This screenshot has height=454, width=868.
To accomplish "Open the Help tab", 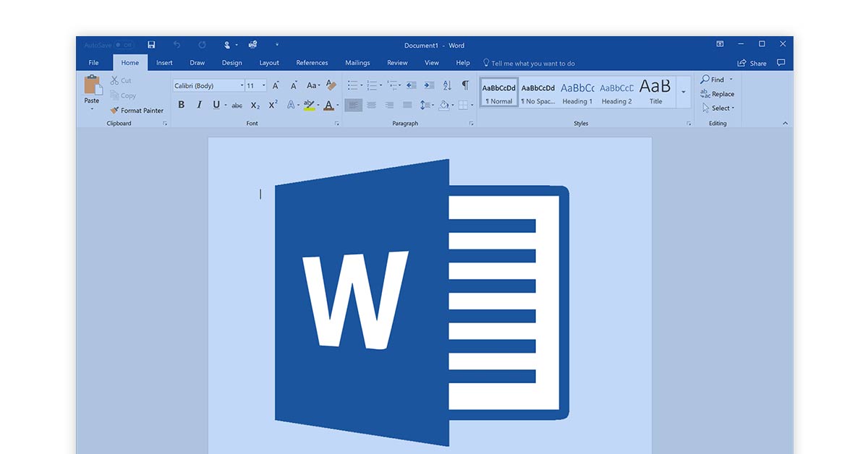I will click(x=463, y=63).
